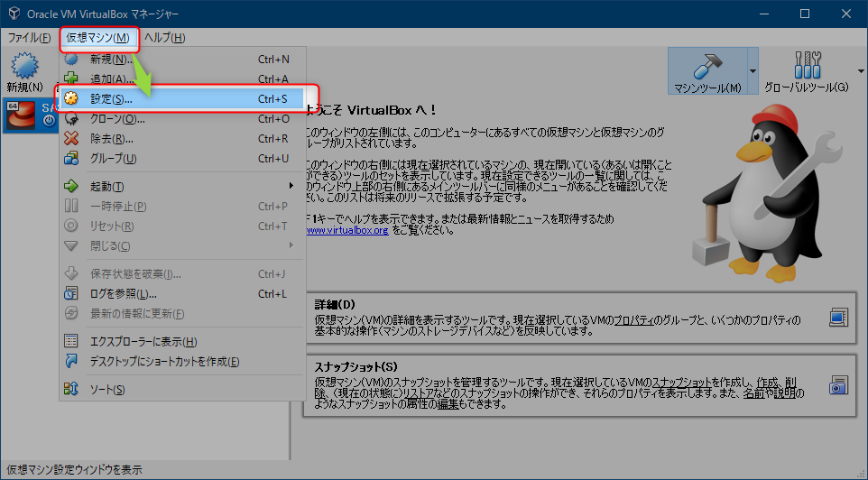
Task: Open the Details (詳細) tool panel
Action: [x=579, y=318]
